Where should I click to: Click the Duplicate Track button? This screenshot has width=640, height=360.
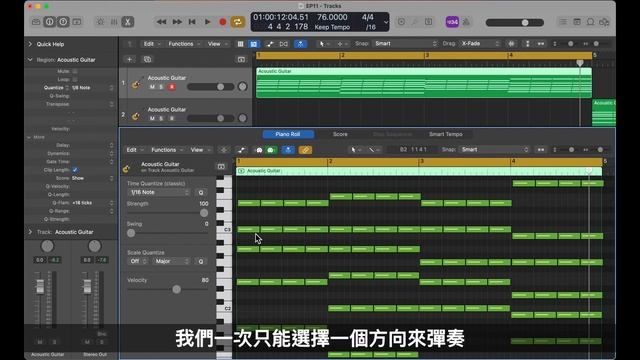pyautogui.click(x=147, y=60)
